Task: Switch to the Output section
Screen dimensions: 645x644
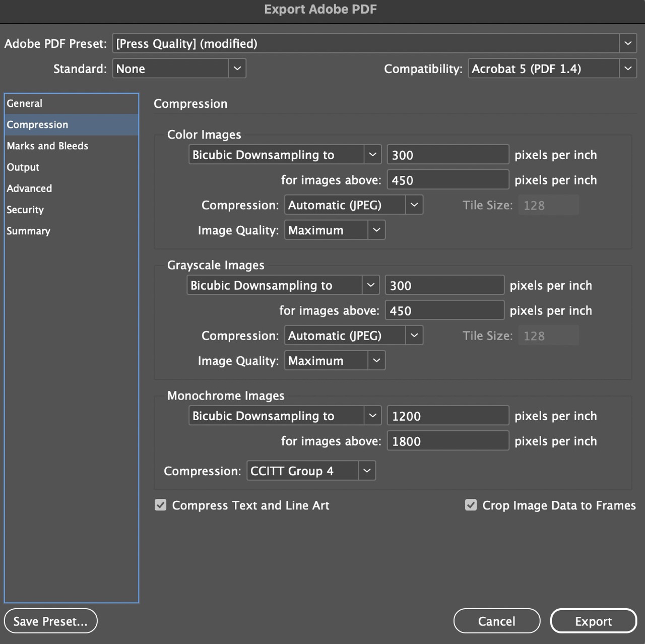Action: [72, 167]
